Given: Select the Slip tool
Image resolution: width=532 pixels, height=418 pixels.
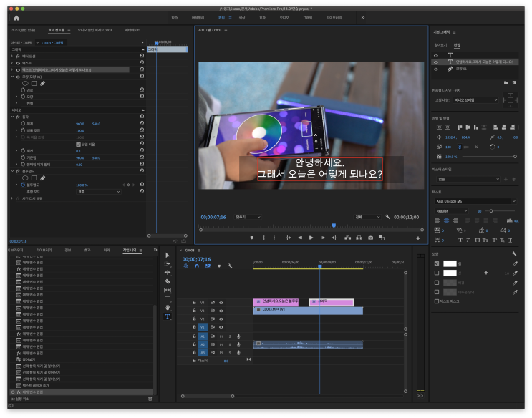Looking at the screenshot, I should (x=168, y=290).
